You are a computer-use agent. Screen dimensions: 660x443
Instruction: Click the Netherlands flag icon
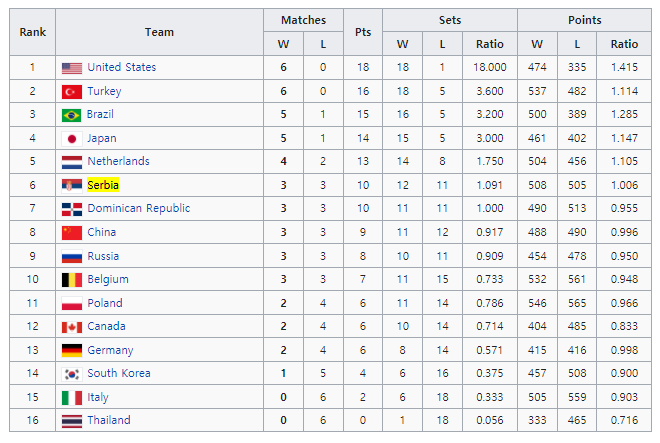click(72, 162)
